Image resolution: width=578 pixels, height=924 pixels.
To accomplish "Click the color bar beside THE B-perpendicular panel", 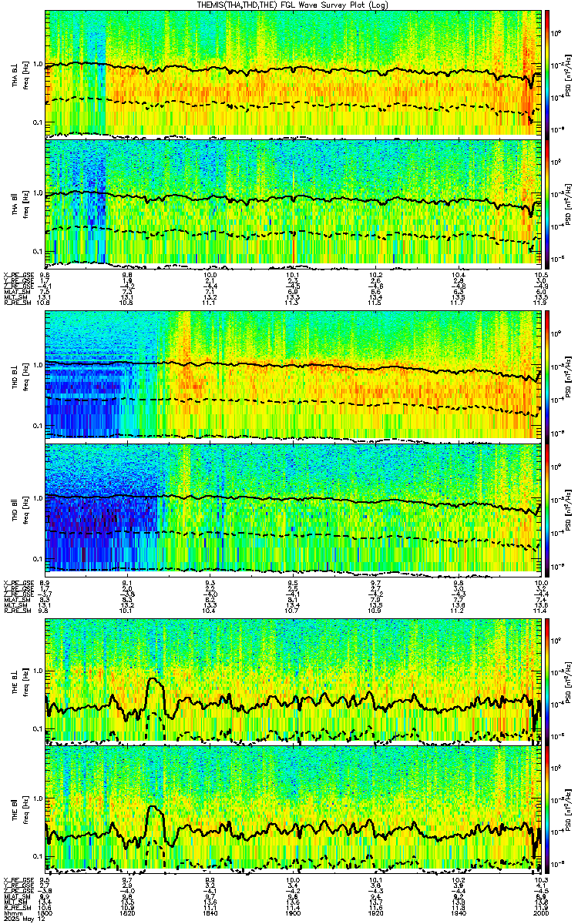I will (x=547, y=680).
